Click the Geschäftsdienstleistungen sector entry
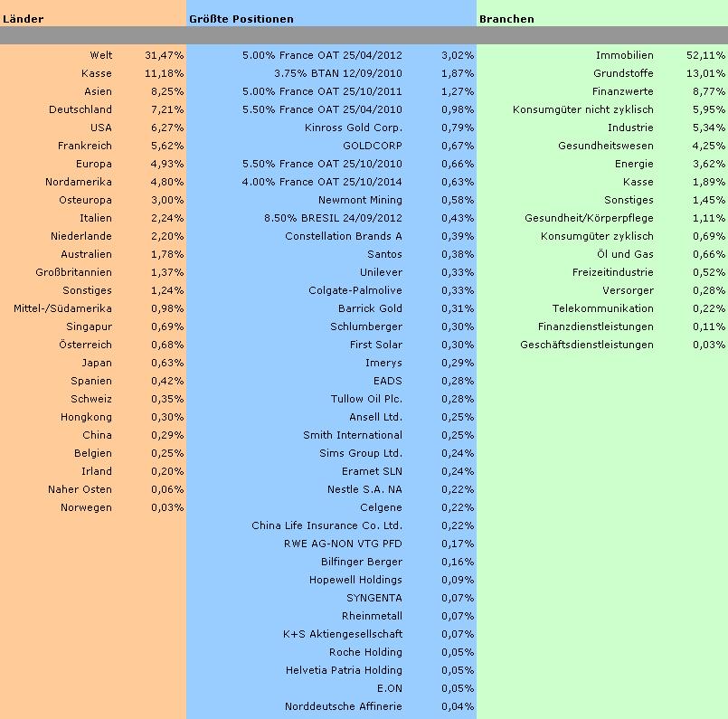Image resolution: width=728 pixels, height=719 pixels. coord(586,345)
